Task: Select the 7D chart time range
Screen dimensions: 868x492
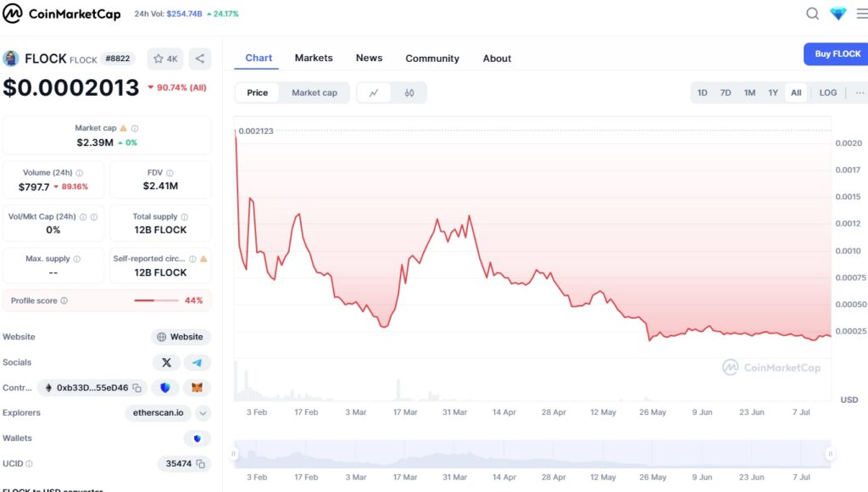Action: (726, 92)
